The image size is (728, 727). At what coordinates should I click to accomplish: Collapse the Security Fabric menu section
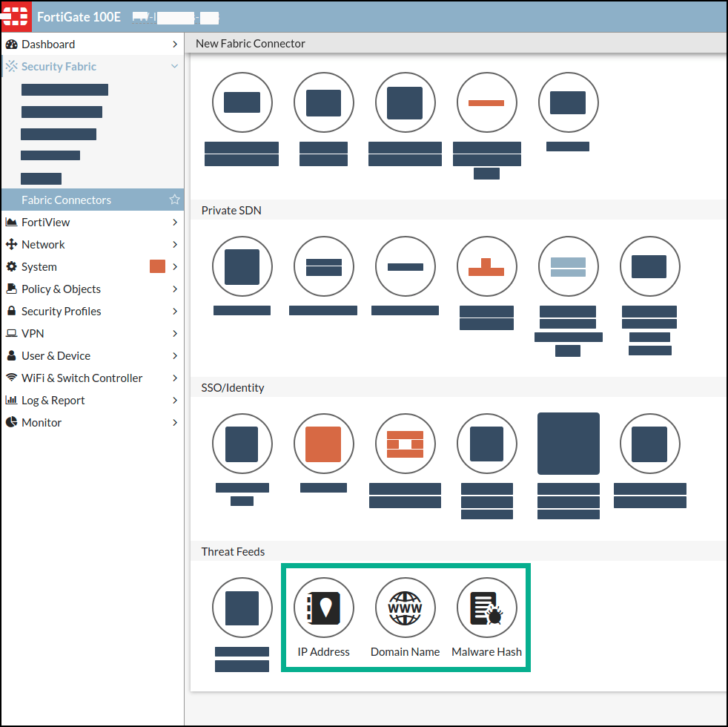click(x=175, y=67)
